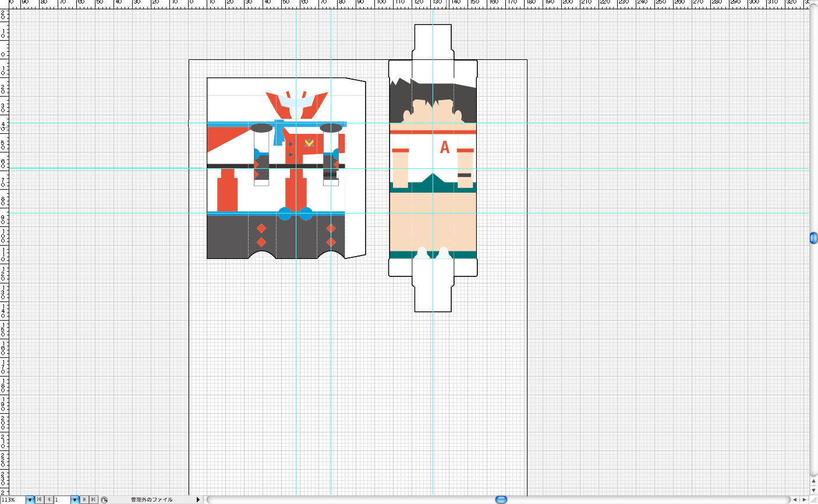The height and width of the screenshot is (504, 818).
Task: Click the horizontal scrollbar left arrow
Action: coord(795,499)
